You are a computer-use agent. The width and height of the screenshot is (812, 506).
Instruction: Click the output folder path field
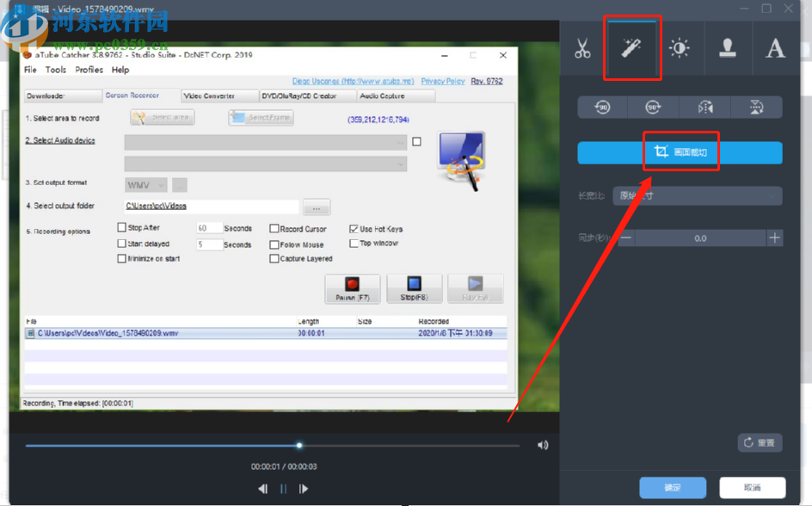(x=212, y=207)
